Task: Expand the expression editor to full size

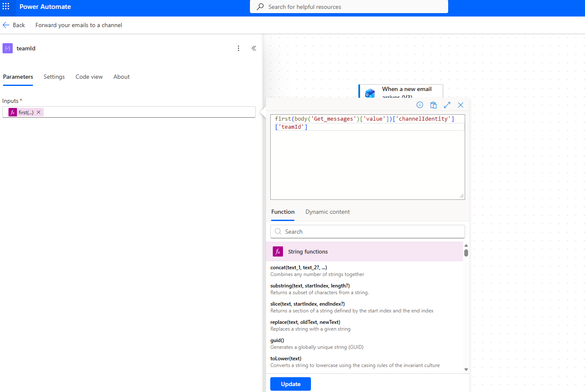Action: 447,105
